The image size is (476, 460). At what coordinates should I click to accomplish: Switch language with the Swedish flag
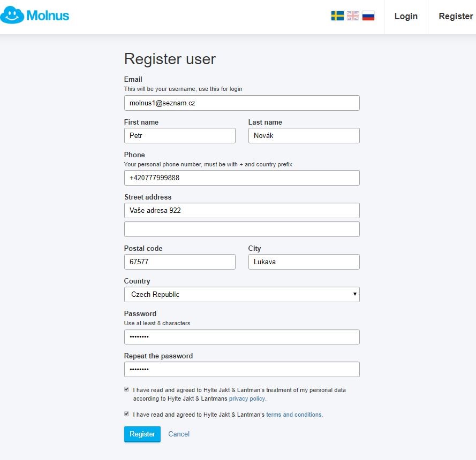point(337,16)
